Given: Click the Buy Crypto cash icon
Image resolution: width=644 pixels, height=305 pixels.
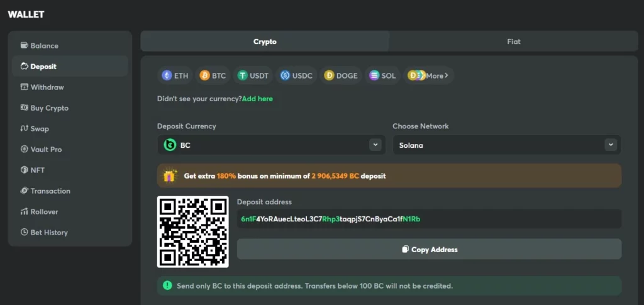Looking at the screenshot, I should click(x=25, y=108).
